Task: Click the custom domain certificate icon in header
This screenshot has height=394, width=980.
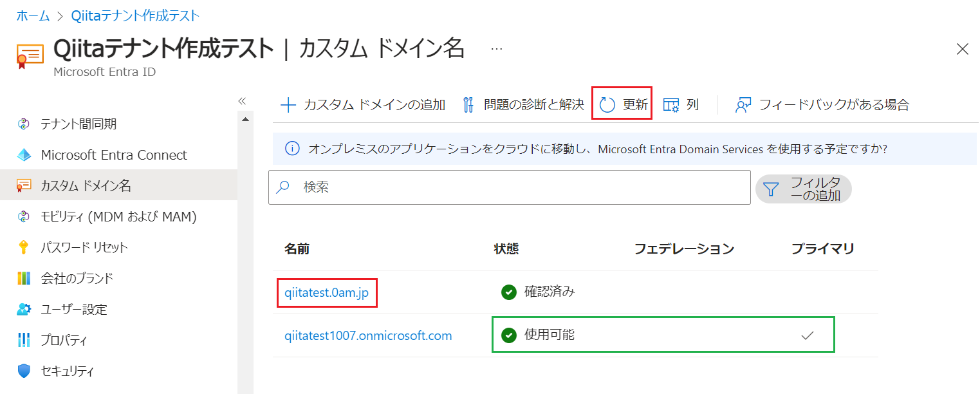Action: [x=30, y=57]
